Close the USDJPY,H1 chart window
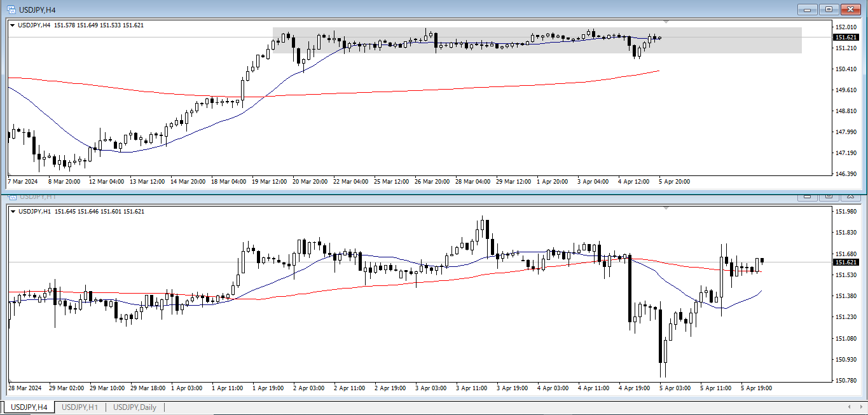Screen dimensions: 868x415 click(x=850, y=196)
